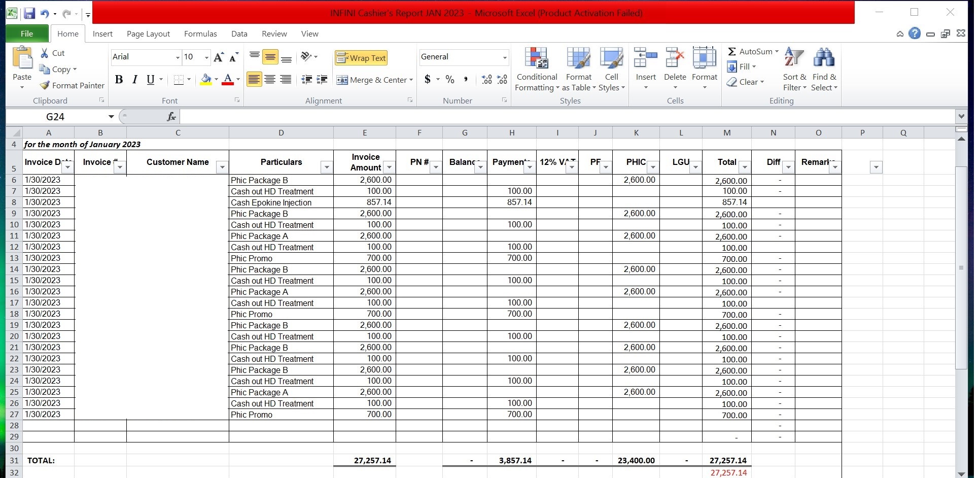The height and width of the screenshot is (478, 980).
Task: Click the Excel Help question mark icon
Action: (x=915, y=33)
